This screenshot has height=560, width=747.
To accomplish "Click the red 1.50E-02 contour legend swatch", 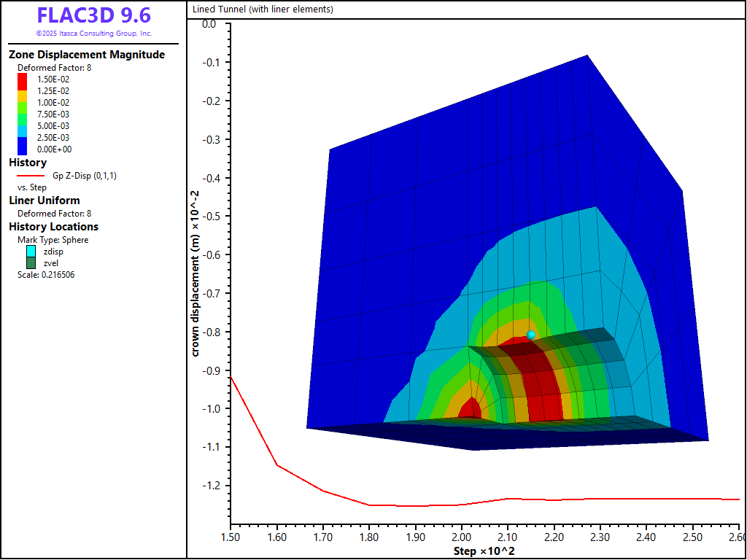I will pos(22,79).
